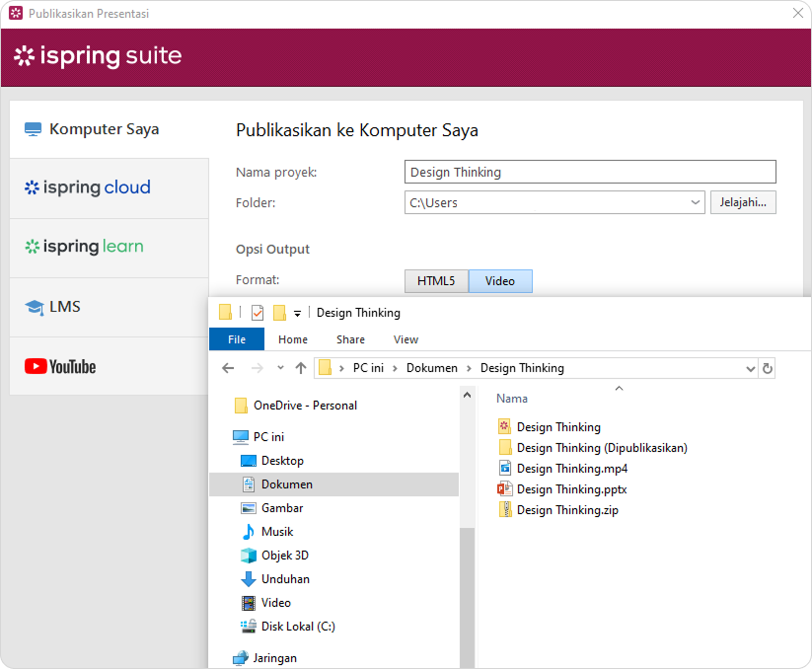Click the Jelajahi browse button

742,203
